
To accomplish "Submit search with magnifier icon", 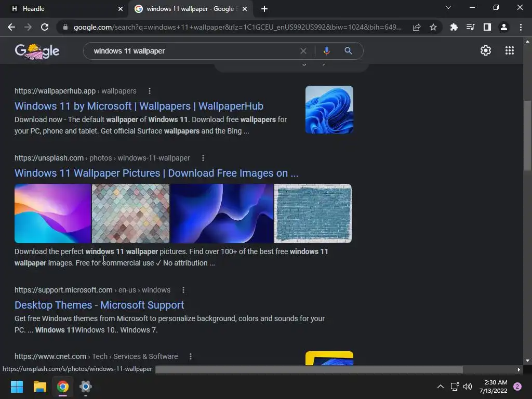I will (348, 51).
